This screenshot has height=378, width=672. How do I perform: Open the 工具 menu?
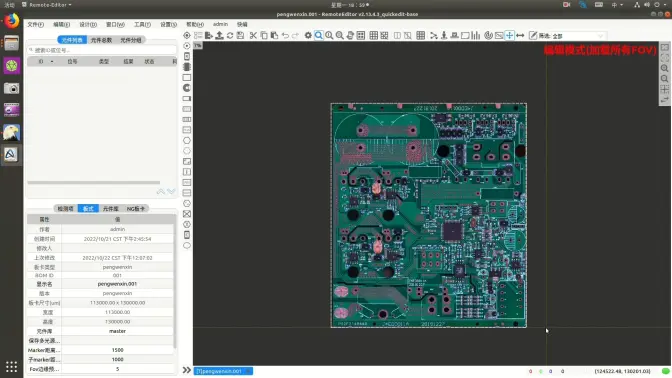click(142, 24)
